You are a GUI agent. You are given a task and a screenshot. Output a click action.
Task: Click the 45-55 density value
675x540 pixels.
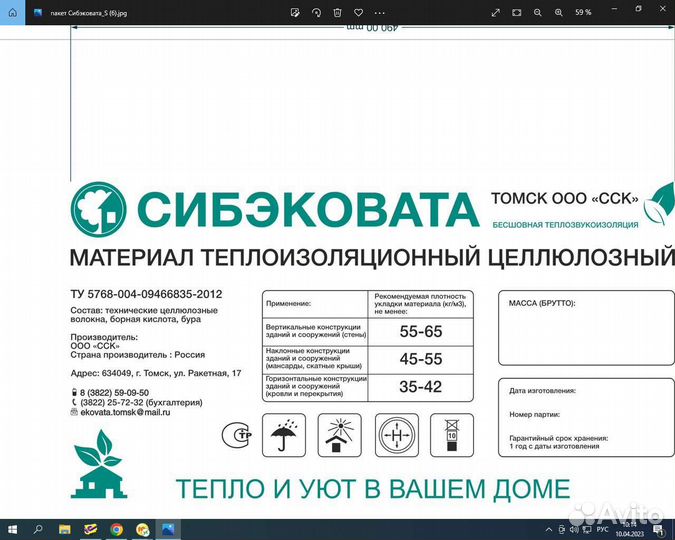click(x=421, y=359)
